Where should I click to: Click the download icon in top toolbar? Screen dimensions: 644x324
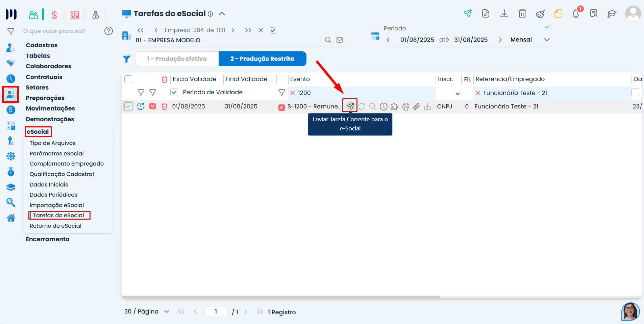[x=504, y=14]
